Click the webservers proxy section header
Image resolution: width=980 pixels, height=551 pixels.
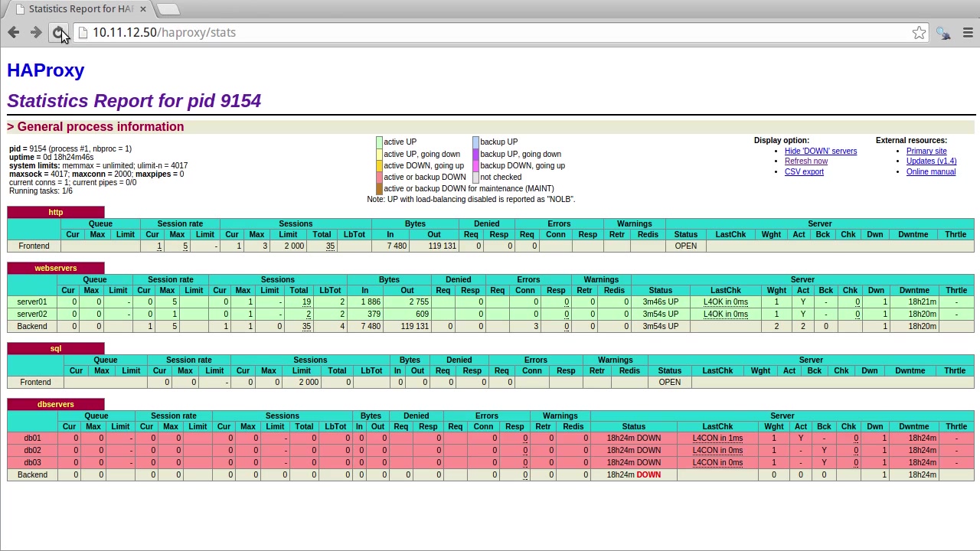[x=56, y=268]
